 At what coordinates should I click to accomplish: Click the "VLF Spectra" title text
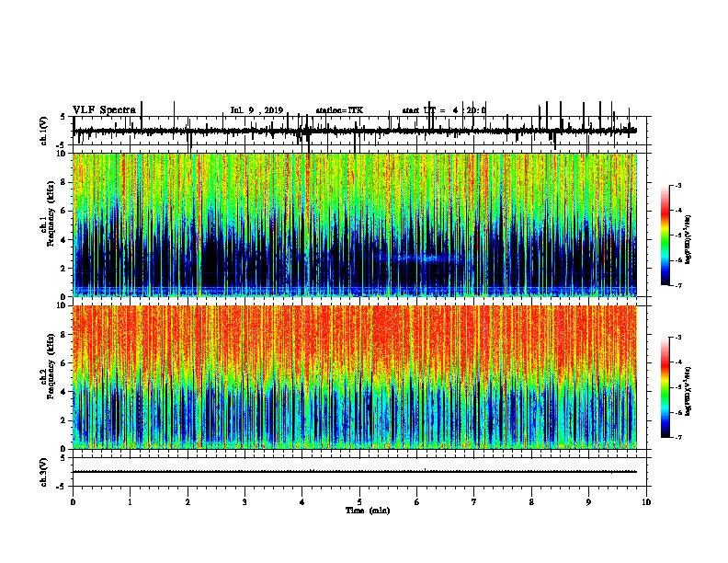104,110
